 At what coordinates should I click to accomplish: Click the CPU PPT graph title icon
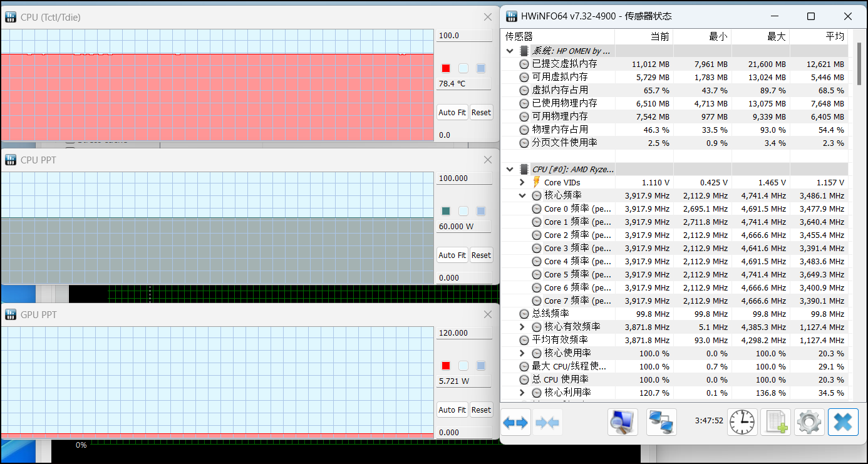coord(10,160)
